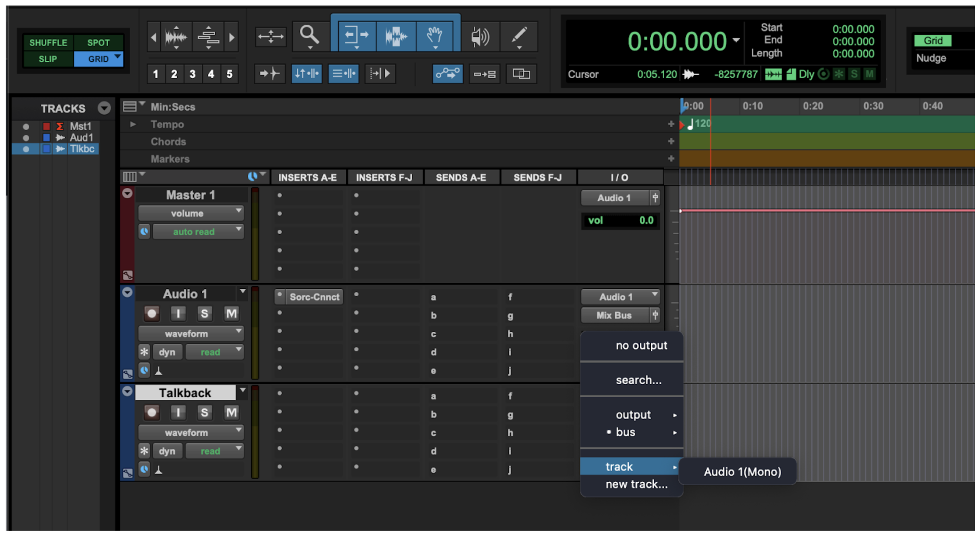
Task: Select "no output" in output menu
Action: (x=641, y=345)
